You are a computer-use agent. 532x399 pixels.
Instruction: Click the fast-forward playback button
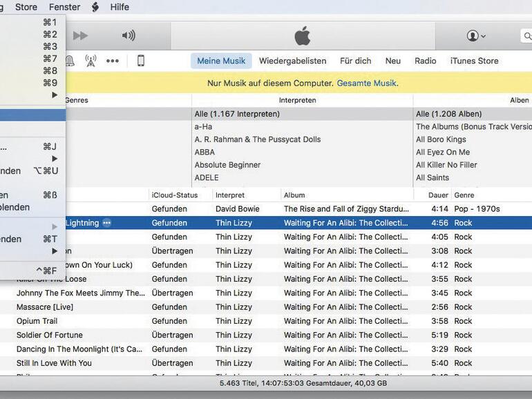click(81, 36)
